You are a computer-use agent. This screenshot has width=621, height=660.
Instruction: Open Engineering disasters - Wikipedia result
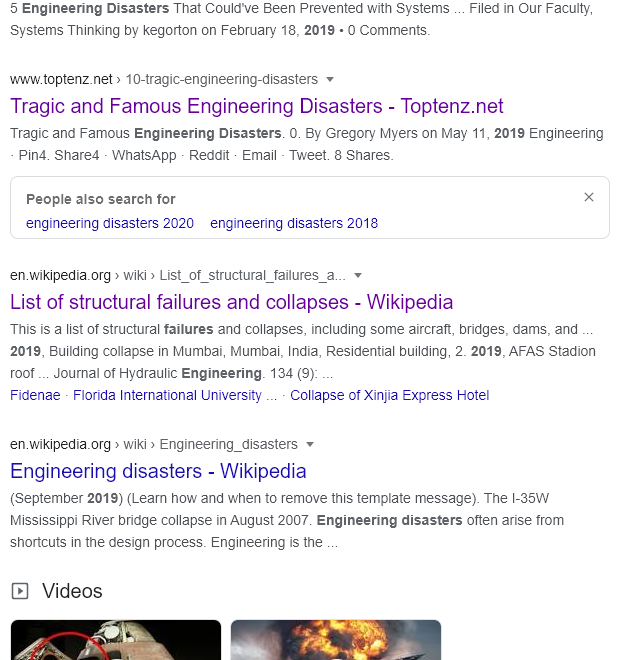[158, 471]
